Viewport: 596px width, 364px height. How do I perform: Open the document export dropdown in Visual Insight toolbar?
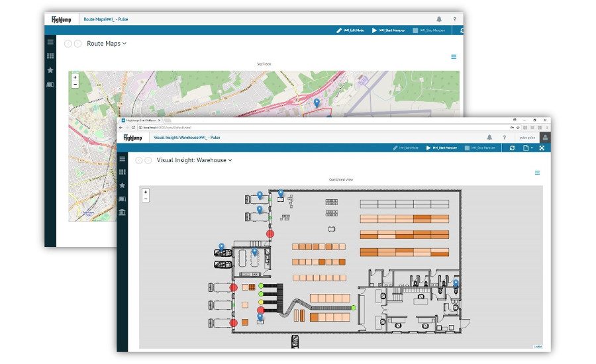pyautogui.click(x=528, y=148)
